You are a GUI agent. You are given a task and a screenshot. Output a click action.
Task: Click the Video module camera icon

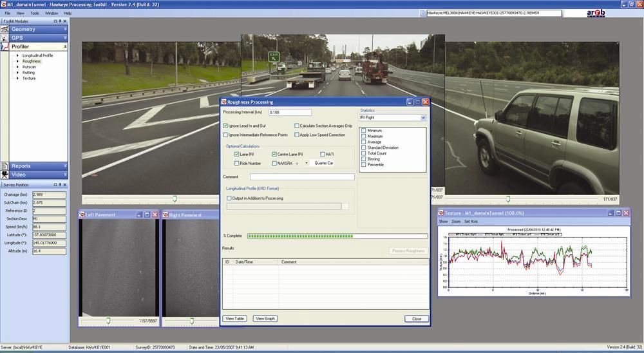[x=5, y=175]
